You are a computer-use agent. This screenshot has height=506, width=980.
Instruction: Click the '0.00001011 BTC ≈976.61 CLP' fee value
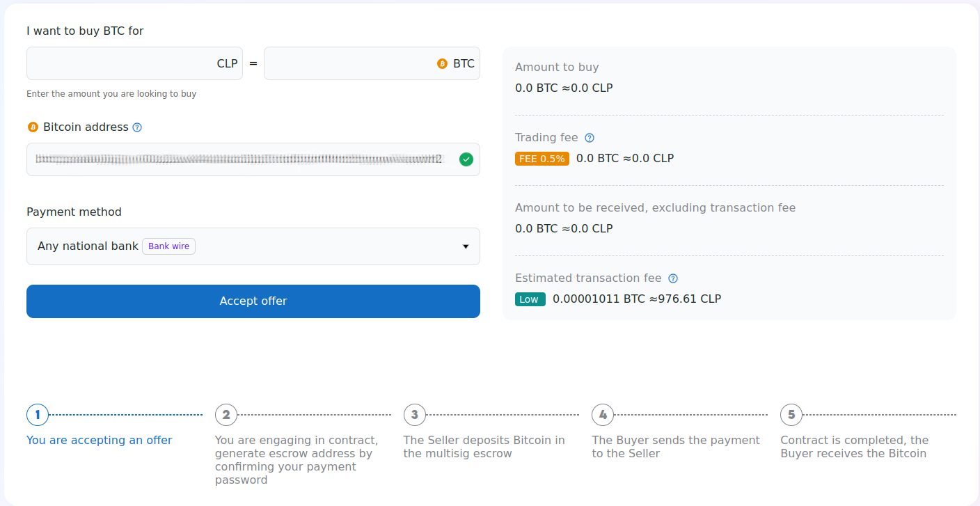(637, 299)
